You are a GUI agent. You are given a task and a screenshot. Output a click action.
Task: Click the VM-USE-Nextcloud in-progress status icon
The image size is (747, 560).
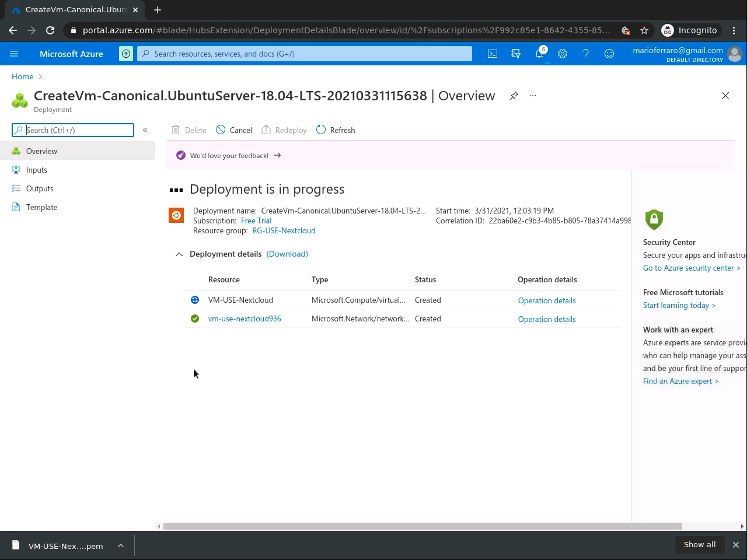(195, 300)
